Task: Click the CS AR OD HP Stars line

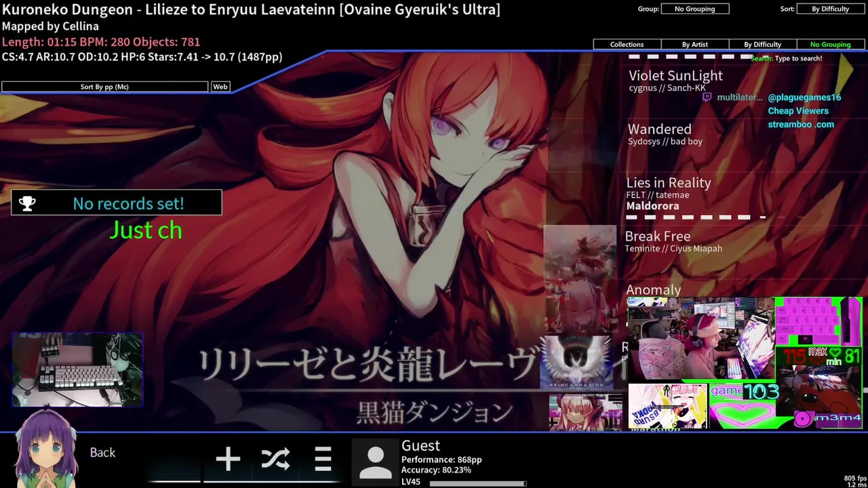Action: [x=142, y=57]
